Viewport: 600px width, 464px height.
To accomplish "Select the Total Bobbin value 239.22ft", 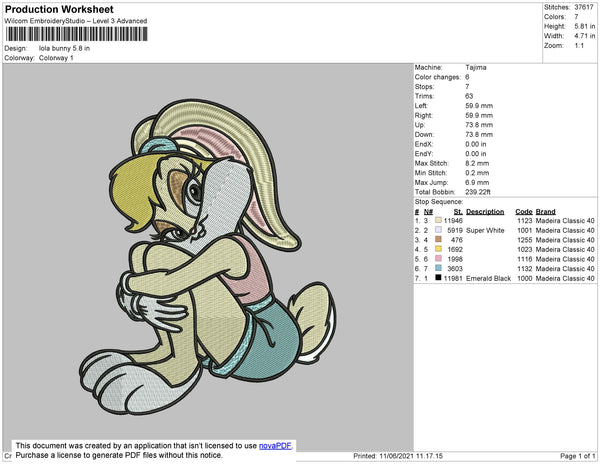I will [478, 192].
